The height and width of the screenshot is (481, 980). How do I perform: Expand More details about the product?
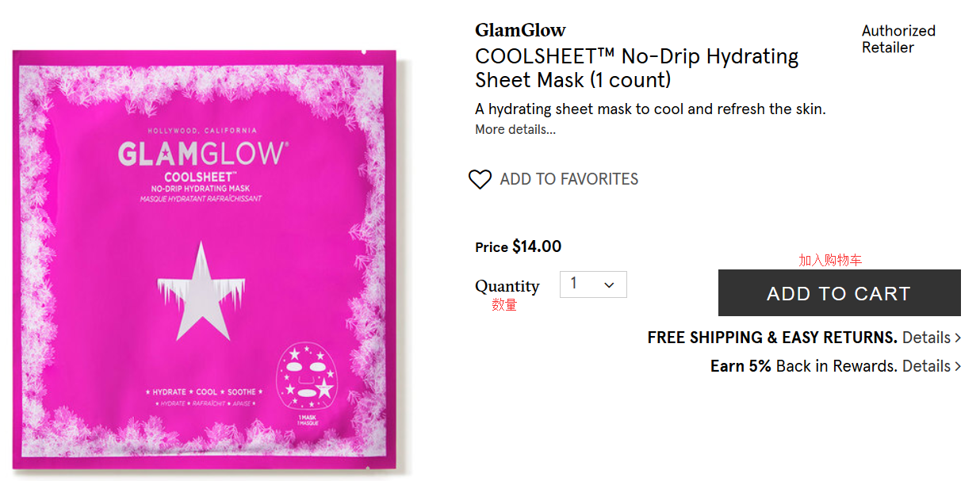[x=515, y=130]
